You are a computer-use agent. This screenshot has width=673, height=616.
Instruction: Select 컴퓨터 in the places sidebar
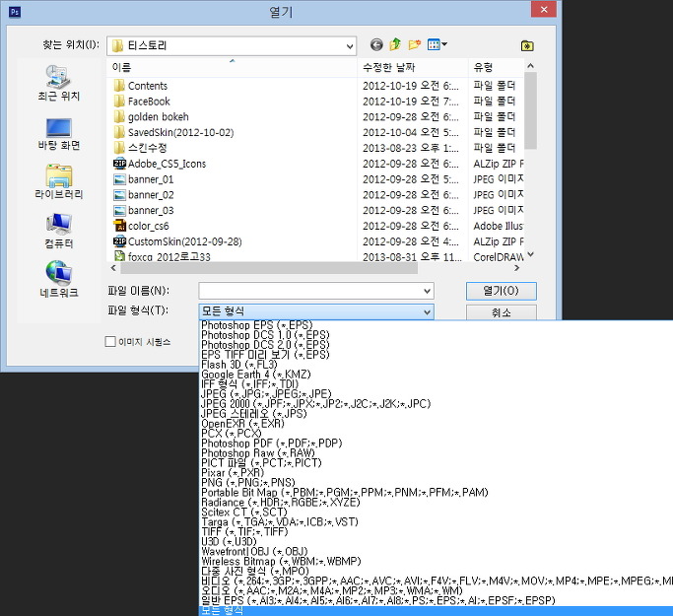tap(57, 230)
